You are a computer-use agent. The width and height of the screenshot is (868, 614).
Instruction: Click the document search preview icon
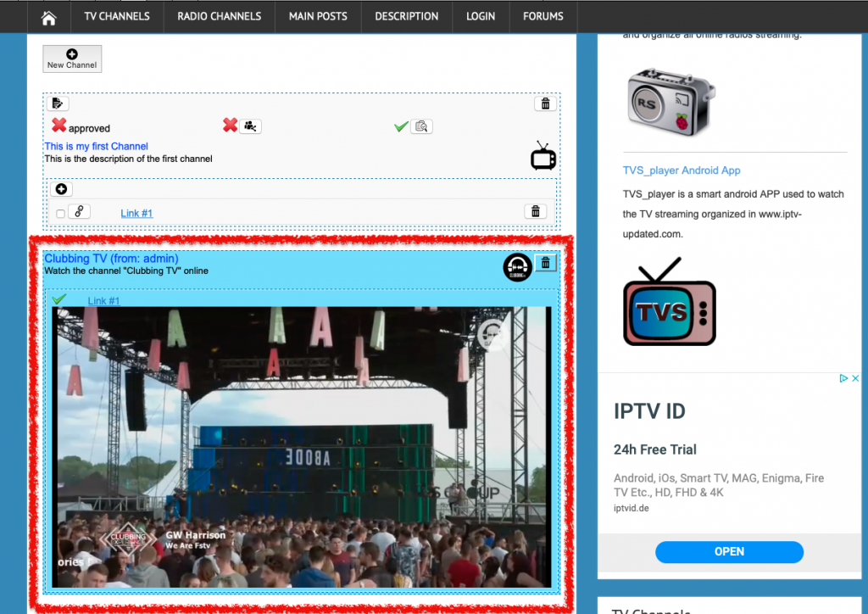pos(421,126)
